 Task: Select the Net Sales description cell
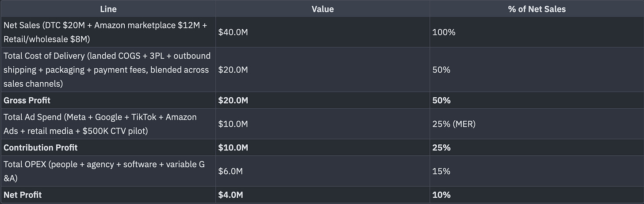(x=108, y=32)
